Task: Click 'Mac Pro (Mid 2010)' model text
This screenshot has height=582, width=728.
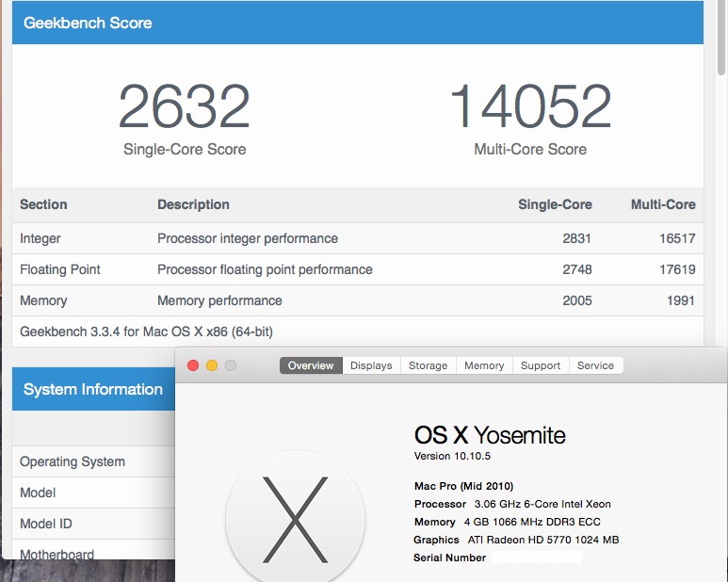Action: coord(463,486)
